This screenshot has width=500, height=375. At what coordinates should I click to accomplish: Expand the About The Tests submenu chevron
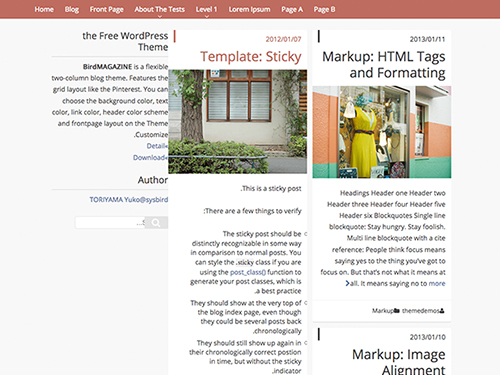click(160, 16)
